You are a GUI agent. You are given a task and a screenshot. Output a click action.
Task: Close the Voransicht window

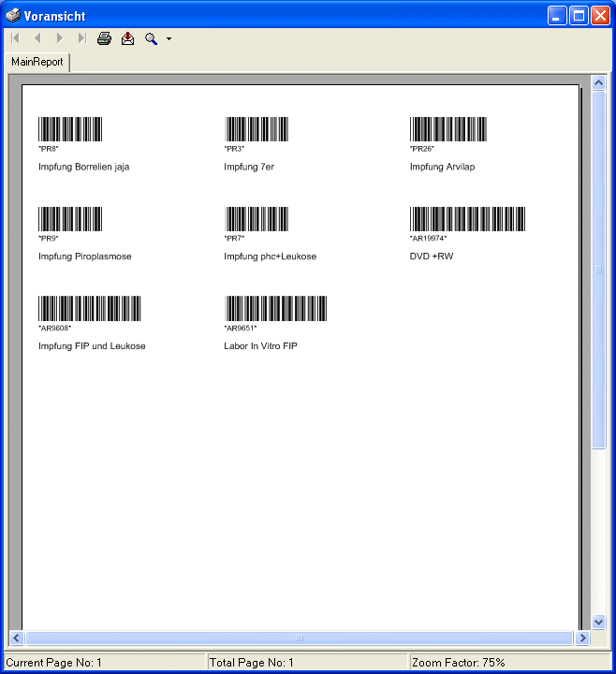pyautogui.click(x=600, y=16)
